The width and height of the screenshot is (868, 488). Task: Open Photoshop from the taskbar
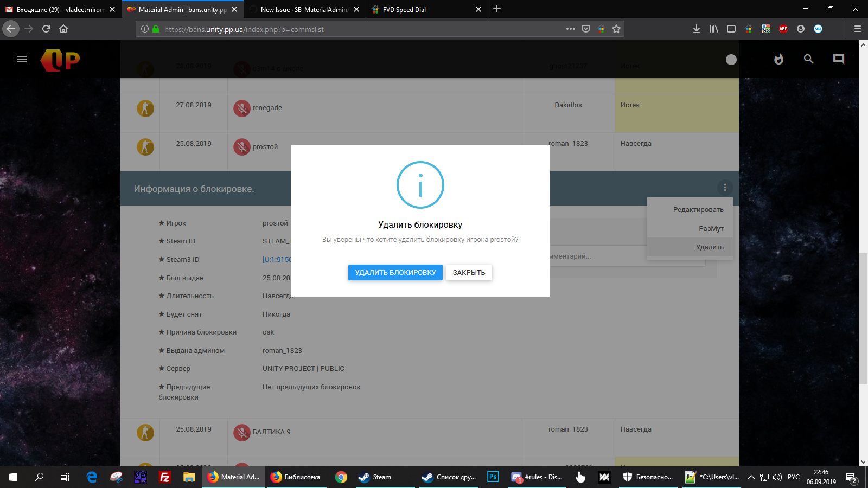pyautogui.click(x=493, y=477)
